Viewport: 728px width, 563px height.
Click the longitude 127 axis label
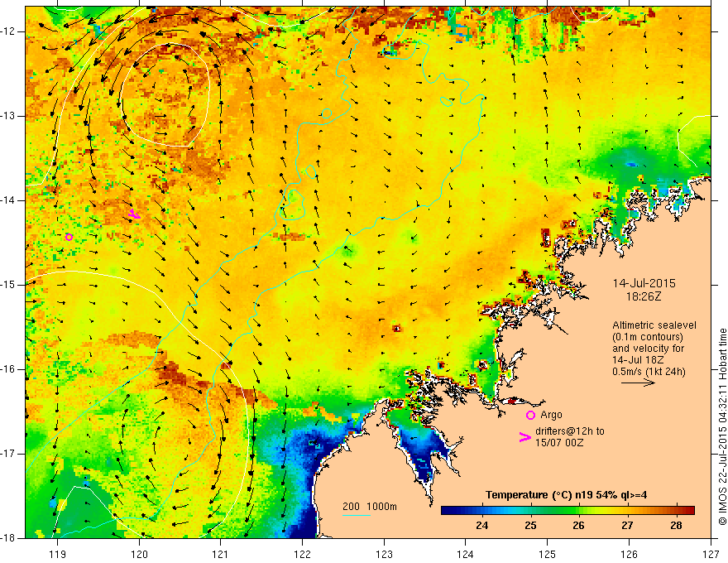pos(711,554)
